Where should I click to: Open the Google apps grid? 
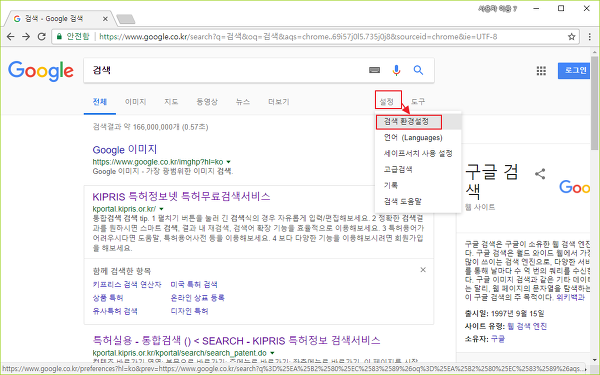[x=541, y=70]
